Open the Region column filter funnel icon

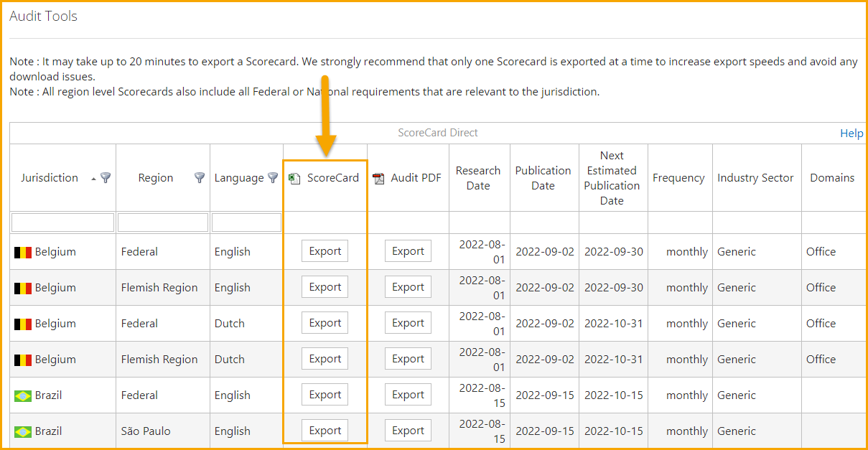click(200, 178)
